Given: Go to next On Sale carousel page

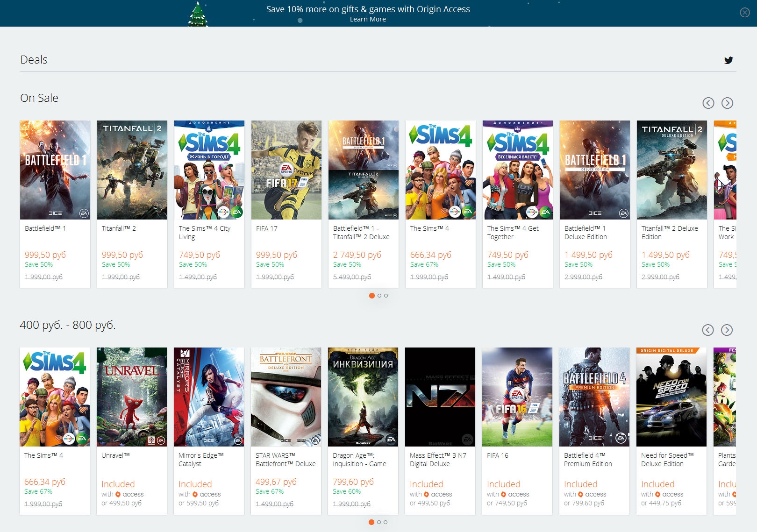Looking at the screenshot, I should click(x=727, y=103).
